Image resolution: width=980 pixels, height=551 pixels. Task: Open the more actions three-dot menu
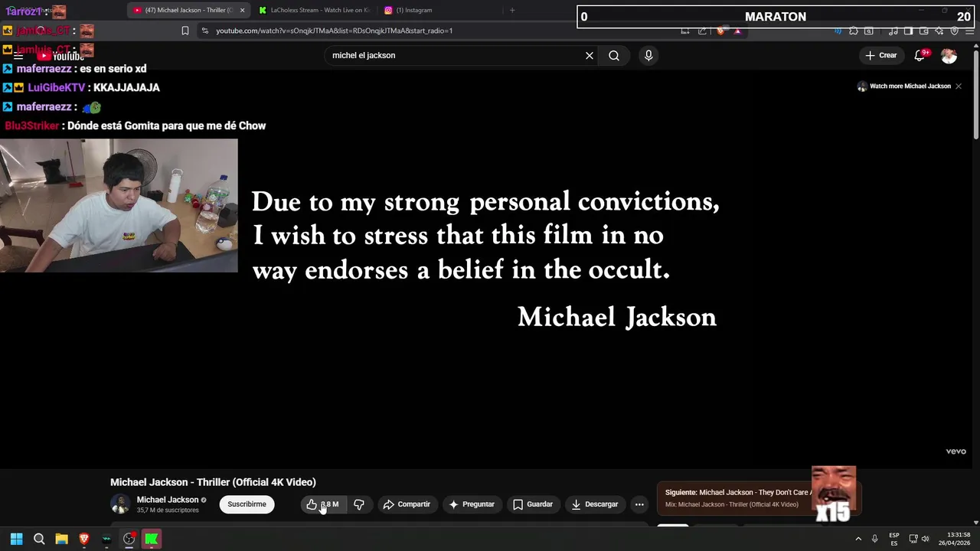[639, 504]
